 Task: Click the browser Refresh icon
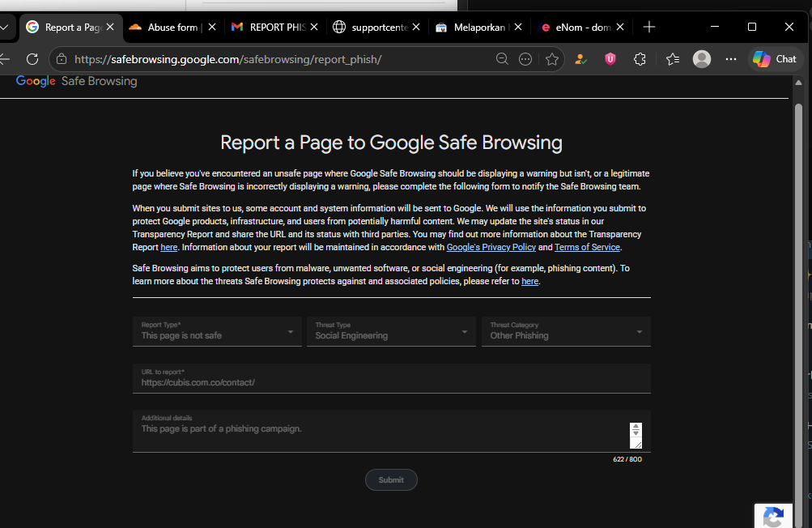pos(32,59)
